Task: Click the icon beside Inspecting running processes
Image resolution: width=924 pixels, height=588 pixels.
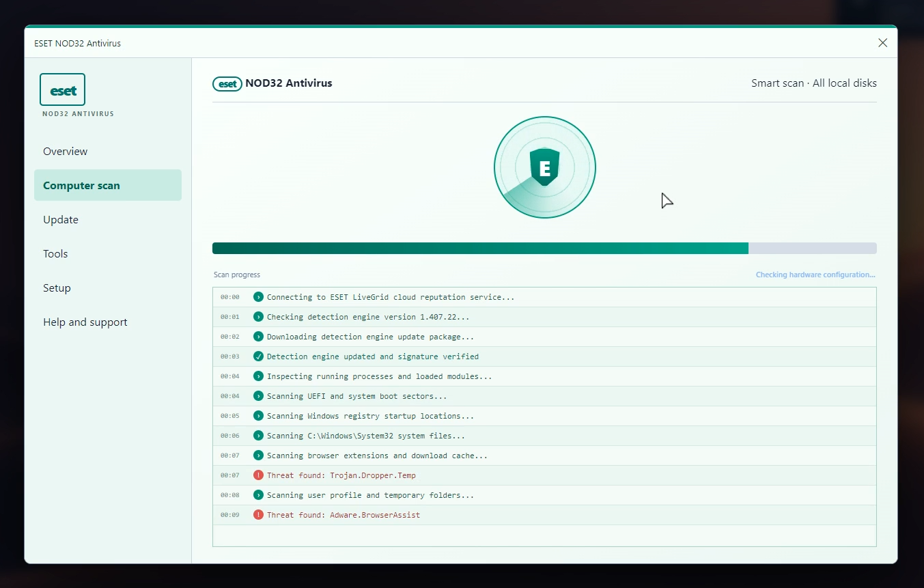Action: point(258,376)
